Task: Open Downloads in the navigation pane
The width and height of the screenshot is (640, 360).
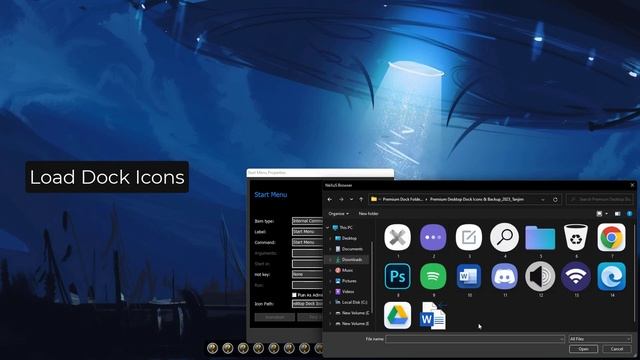Action: pos(349,260)
